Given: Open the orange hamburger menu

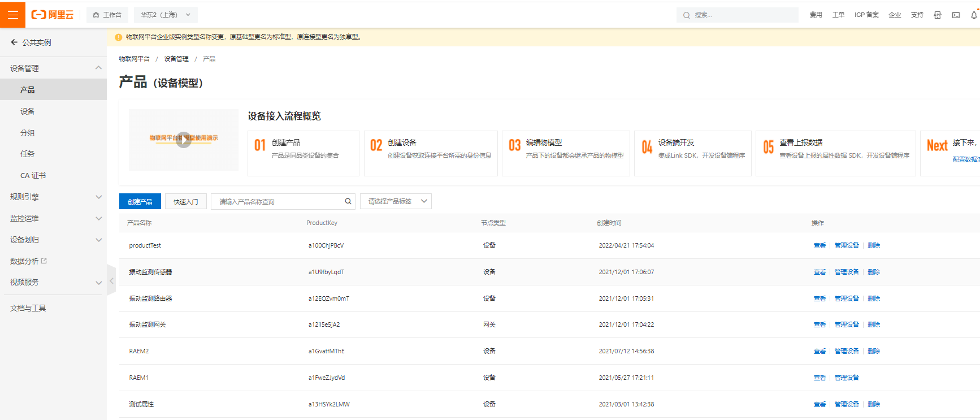Looking at the screenshot, I should tap(12, 14).
